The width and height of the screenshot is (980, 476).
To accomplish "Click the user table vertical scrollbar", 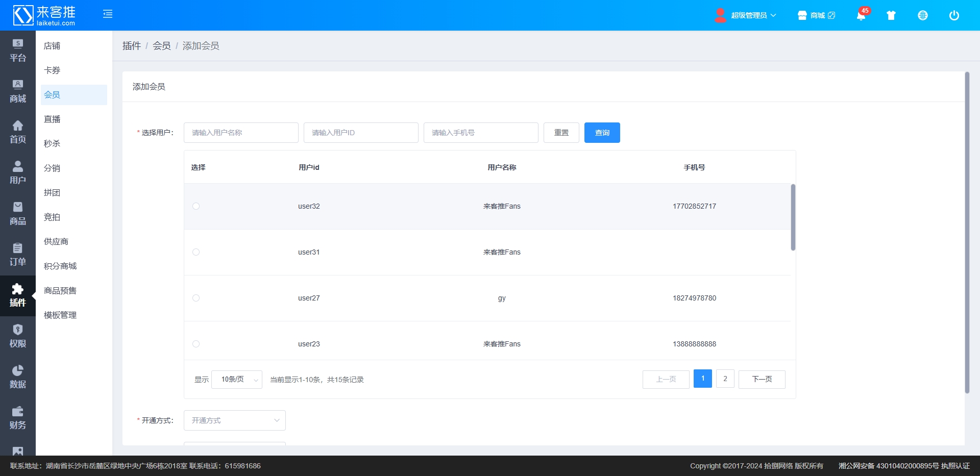I will 793,217.
